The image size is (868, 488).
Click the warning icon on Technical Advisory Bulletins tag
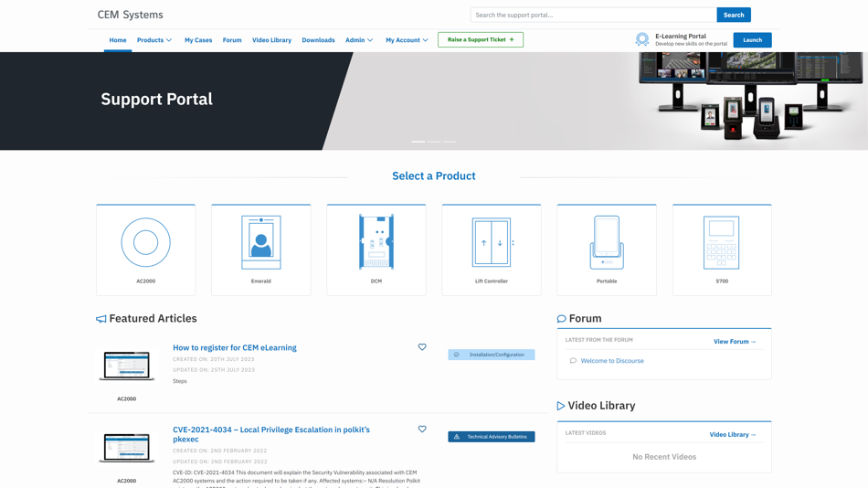(x=457, y=437)
